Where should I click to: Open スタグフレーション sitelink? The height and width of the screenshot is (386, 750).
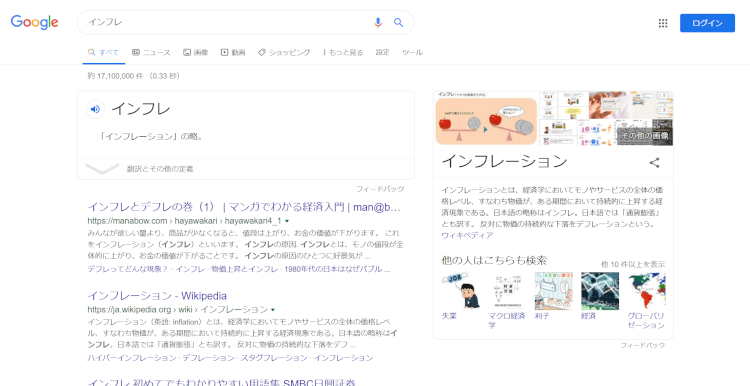(275, 358)
